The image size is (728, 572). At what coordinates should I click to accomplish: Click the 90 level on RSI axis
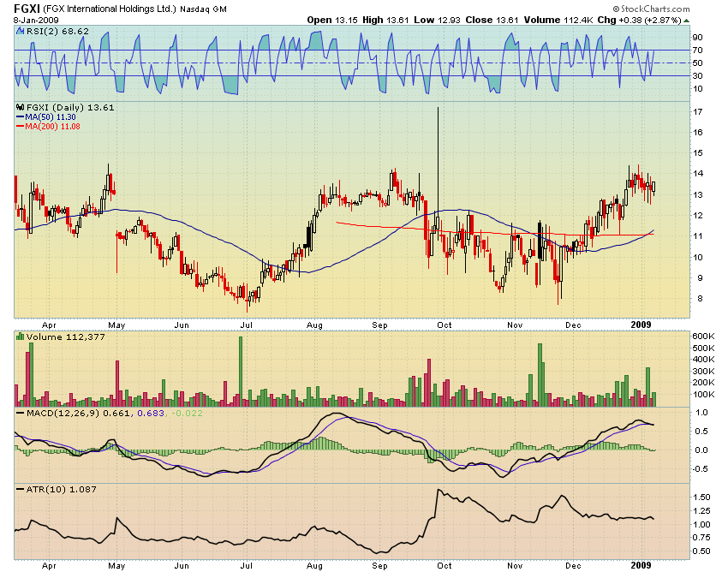[x=697, y=37]
